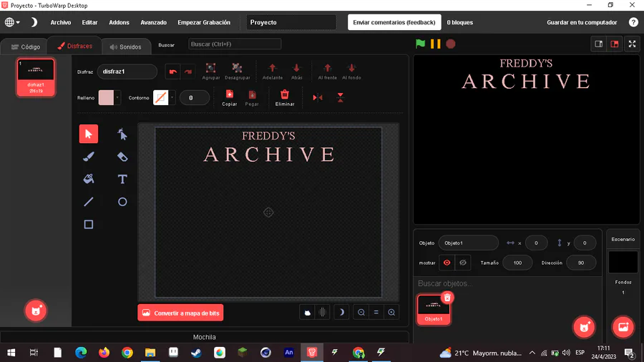
Task: Select the Reshape tool
Action: (x=122, y=134)
